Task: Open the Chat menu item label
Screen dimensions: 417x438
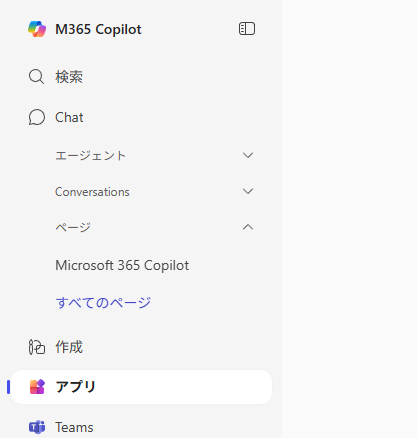Action: pos(69,117)
